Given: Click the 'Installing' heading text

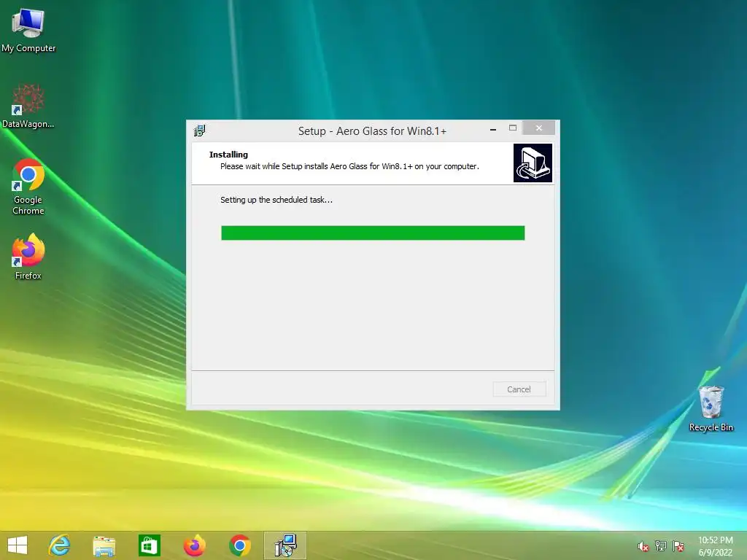Looking at the screenshot, I should click(228, 155).
